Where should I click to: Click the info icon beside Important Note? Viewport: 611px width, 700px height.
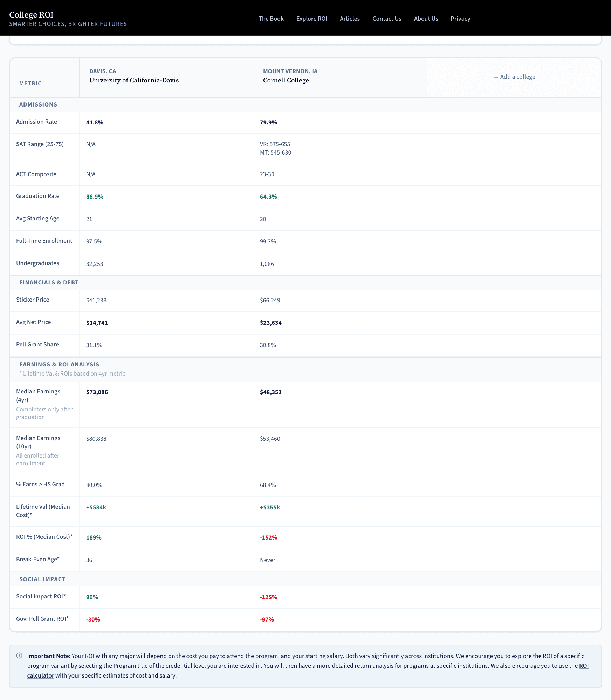(19, 656)
